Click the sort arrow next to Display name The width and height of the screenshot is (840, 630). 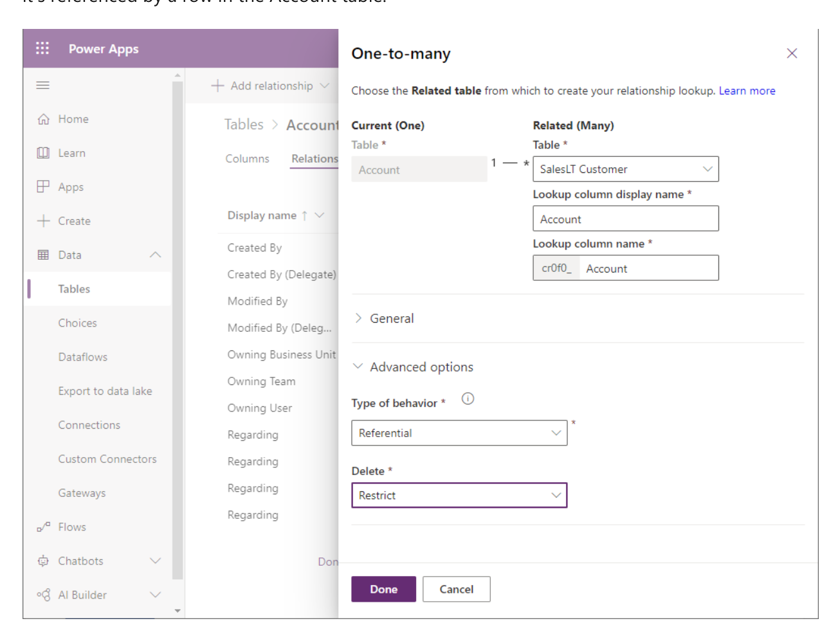click(304, 215)
